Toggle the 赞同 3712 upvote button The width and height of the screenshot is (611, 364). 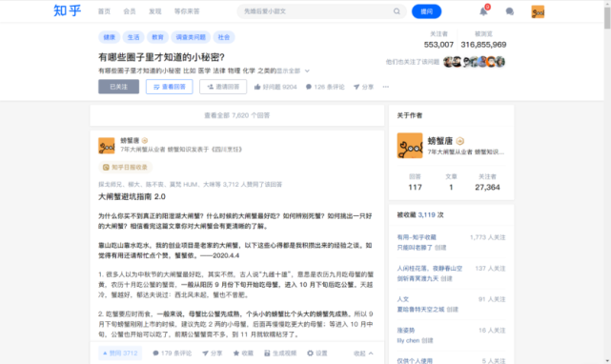point(120,354)
